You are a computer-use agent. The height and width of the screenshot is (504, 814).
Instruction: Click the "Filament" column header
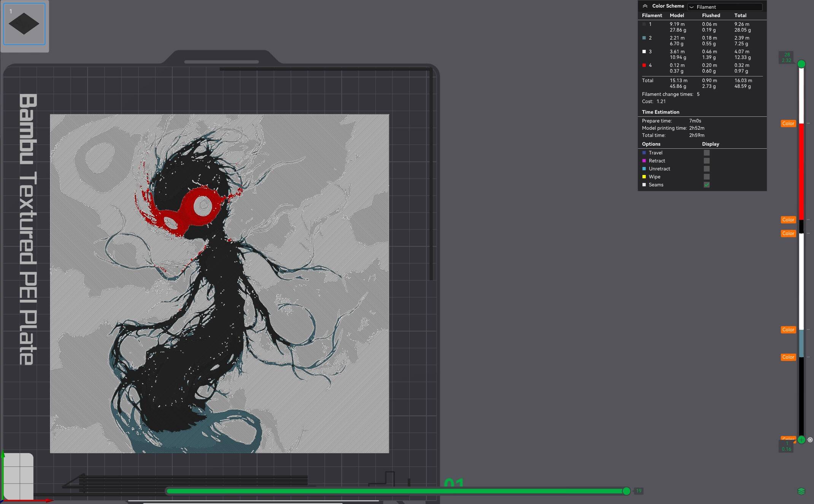[x=652, y=16]
